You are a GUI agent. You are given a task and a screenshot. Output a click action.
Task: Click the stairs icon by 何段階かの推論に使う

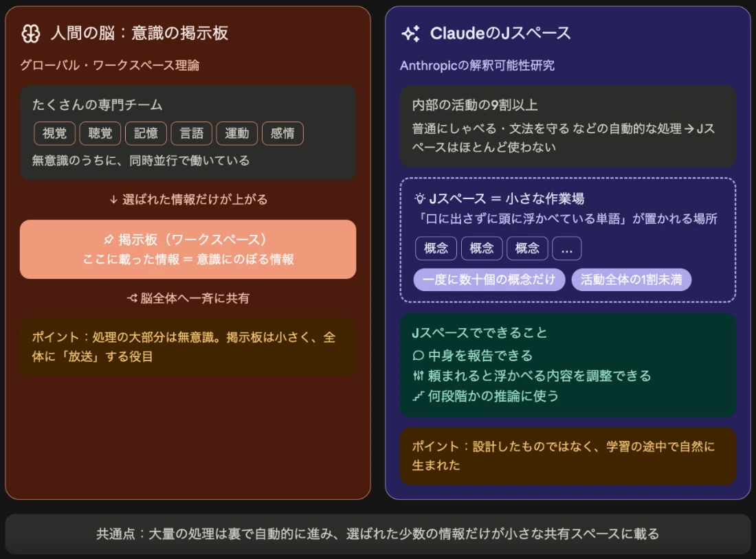(418, 396)
